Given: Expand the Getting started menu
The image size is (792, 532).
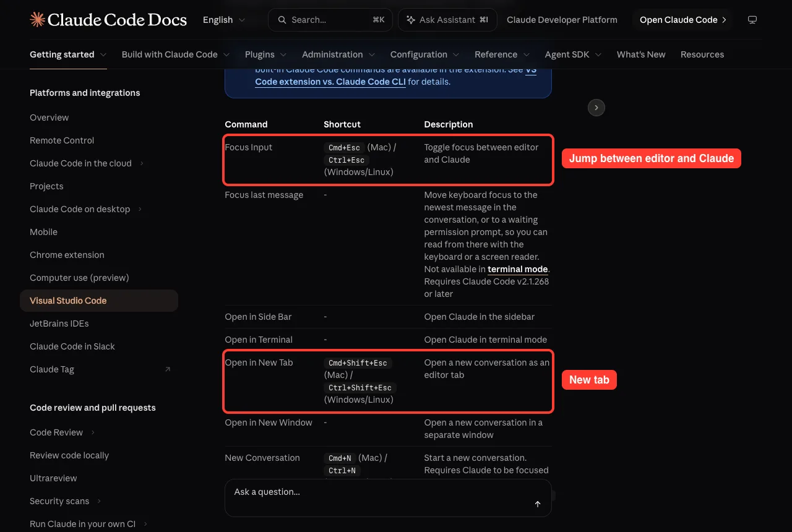Looking at the screenshot, I should (x=68, y=54).
